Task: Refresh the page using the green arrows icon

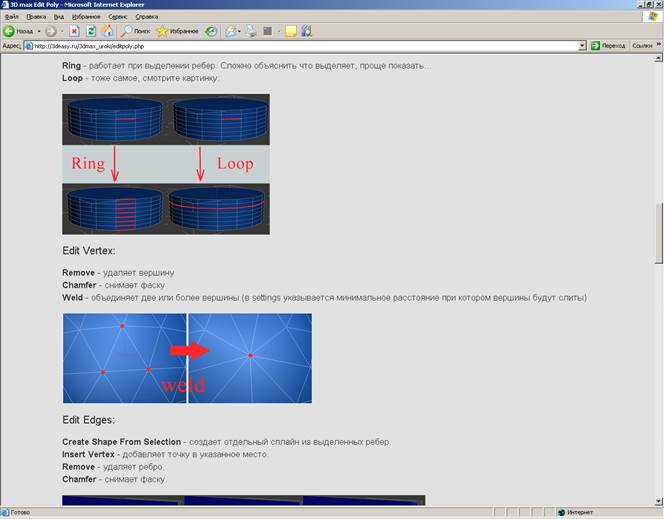Action: point(91,31)
